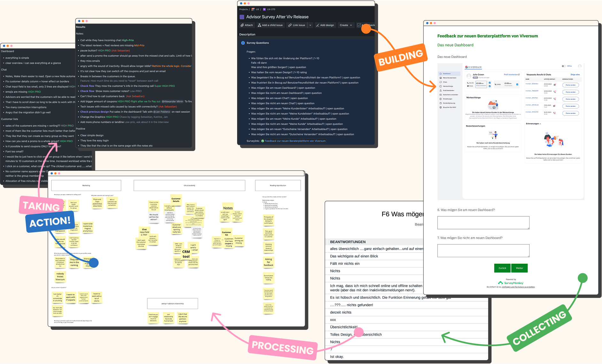602x364 pixels.
Task: Click the purple epic square beside the issue title
Action: (x=242, y=17)
